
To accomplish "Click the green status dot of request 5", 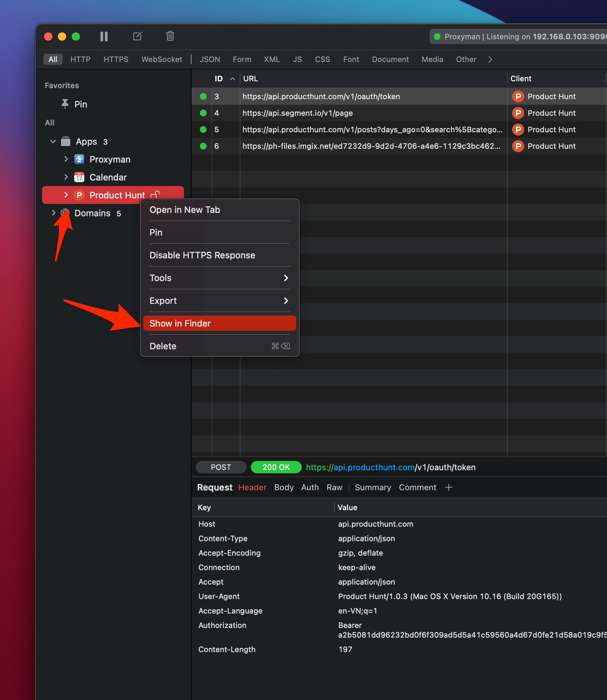I will [x=203, y=130].
